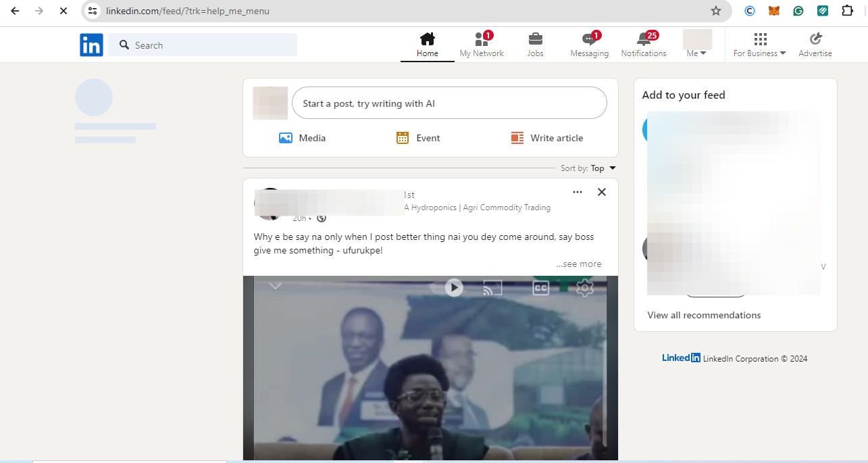Click the LinkedIn footer logo
Image resolution: width=868 pixels, height=463 pixels.
681,358
